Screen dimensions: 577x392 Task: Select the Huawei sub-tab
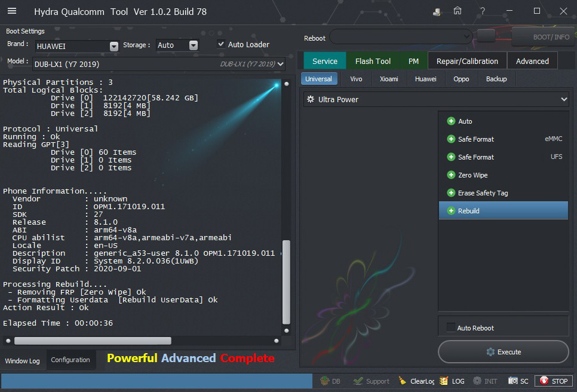(x=426, y=79)
